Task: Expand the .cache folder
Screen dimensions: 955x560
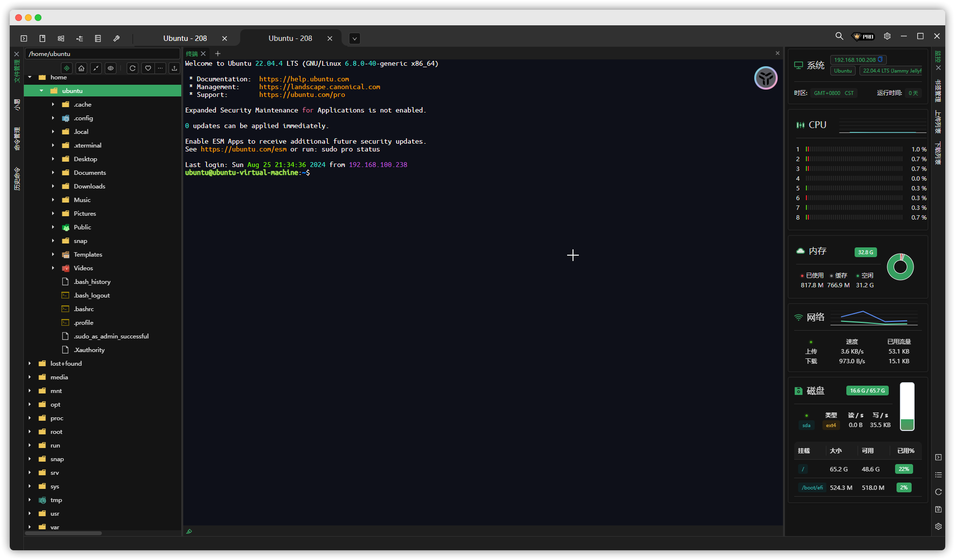Action: (x=53, y=104)
